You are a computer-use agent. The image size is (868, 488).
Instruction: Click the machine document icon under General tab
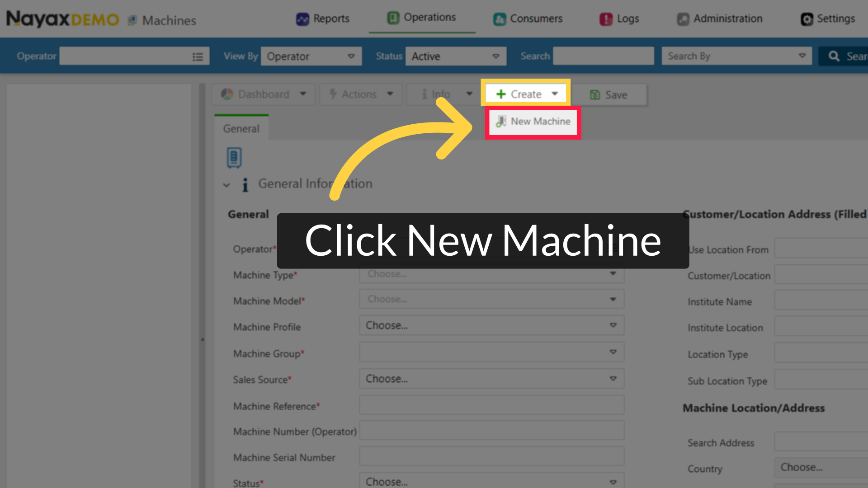[x=234, y=158]
